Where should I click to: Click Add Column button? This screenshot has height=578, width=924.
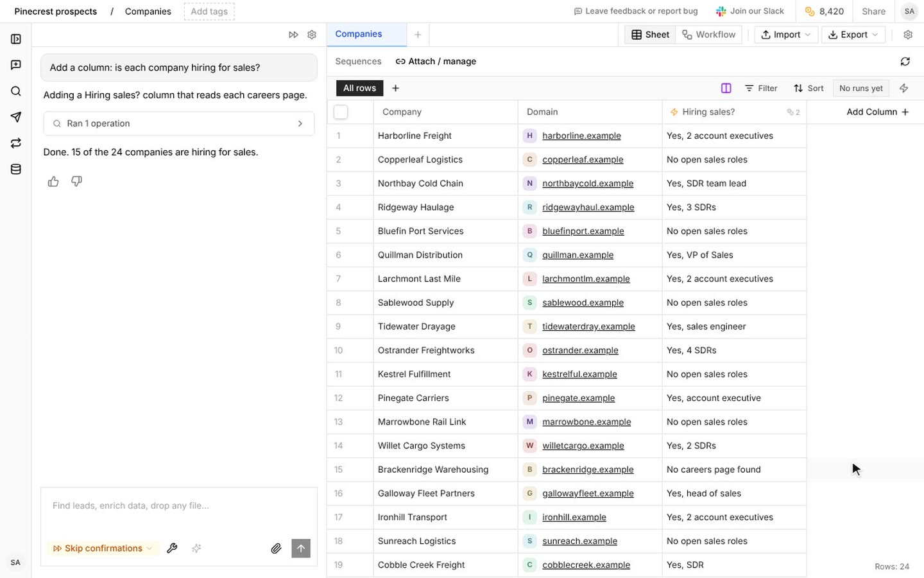tap(878, 112)
